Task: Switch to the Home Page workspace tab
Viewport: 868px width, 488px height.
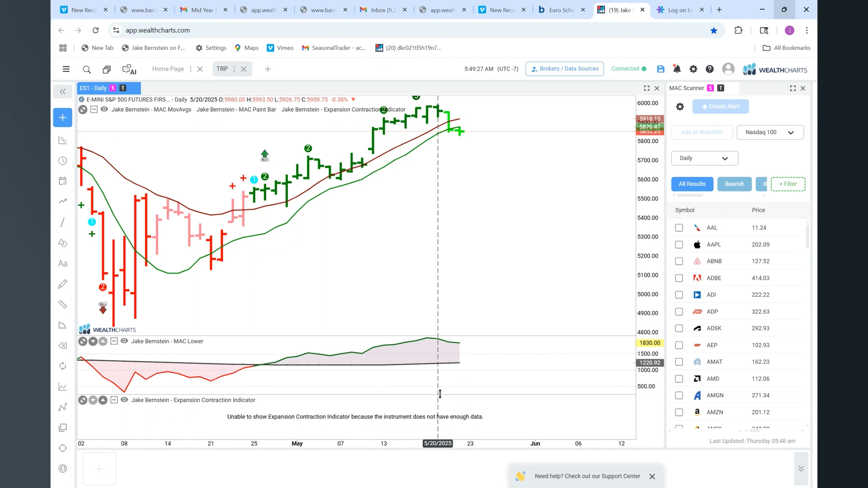Action: pyautogui.click(x=168, y=69)
